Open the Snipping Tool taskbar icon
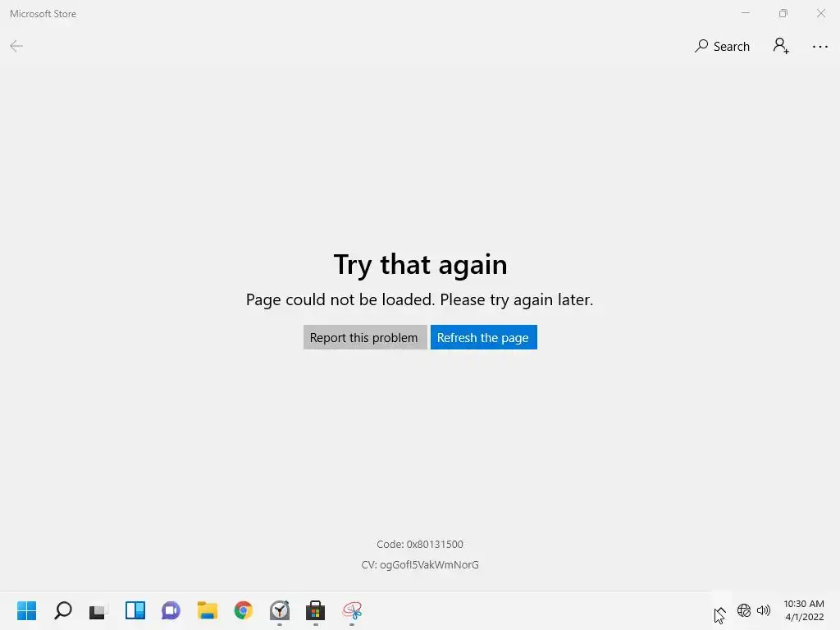 tap(352, 610)
